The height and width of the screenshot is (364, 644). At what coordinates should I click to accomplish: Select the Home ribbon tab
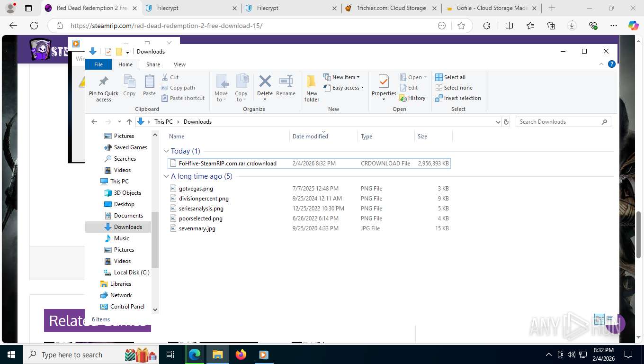(x=125, y=64)
